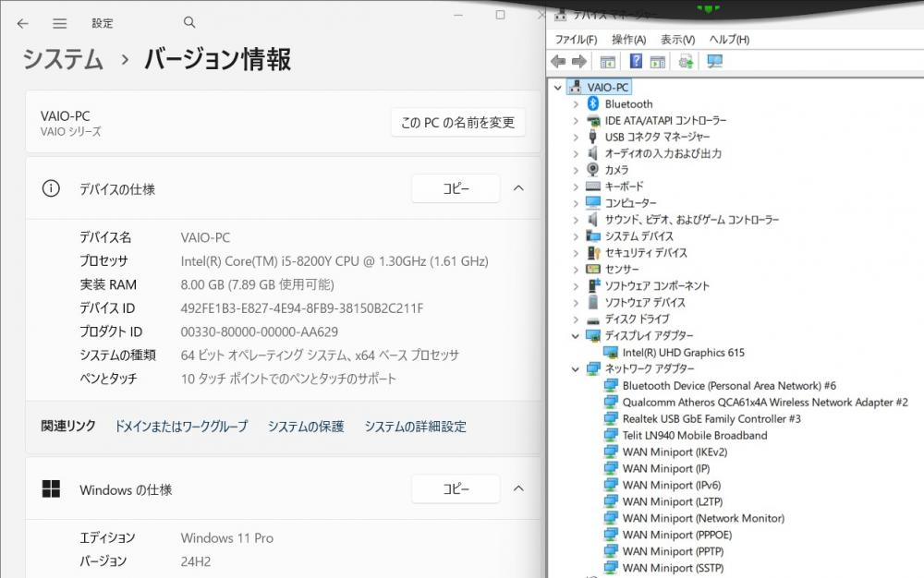Expand the キーボード tree node
924x578 pixels.
[x=576, y=187]
